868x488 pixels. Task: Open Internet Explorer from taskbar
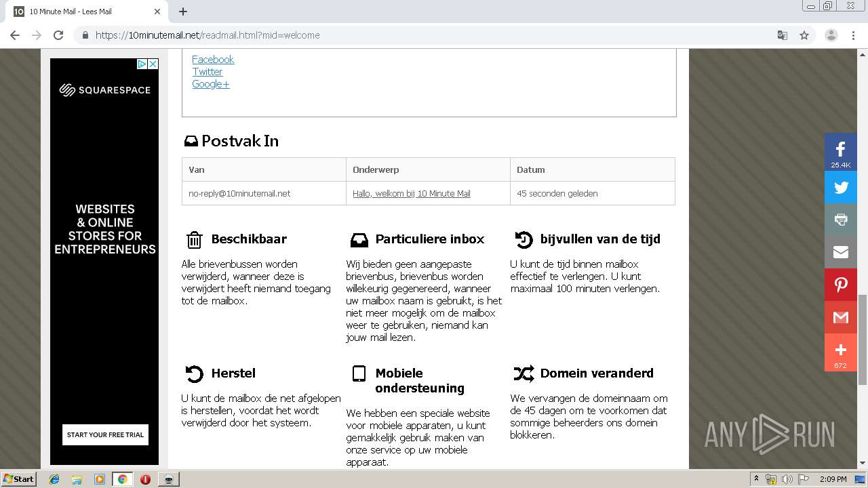(54, 479)
